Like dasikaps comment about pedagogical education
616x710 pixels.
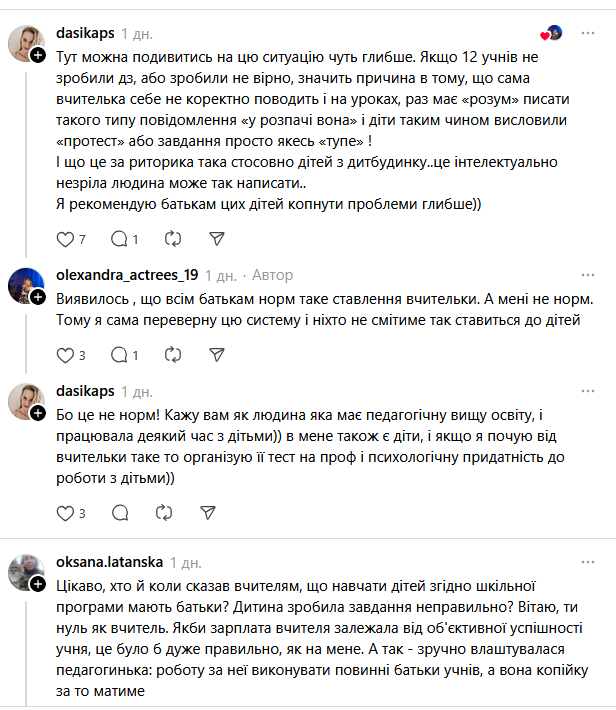(66, 513)
